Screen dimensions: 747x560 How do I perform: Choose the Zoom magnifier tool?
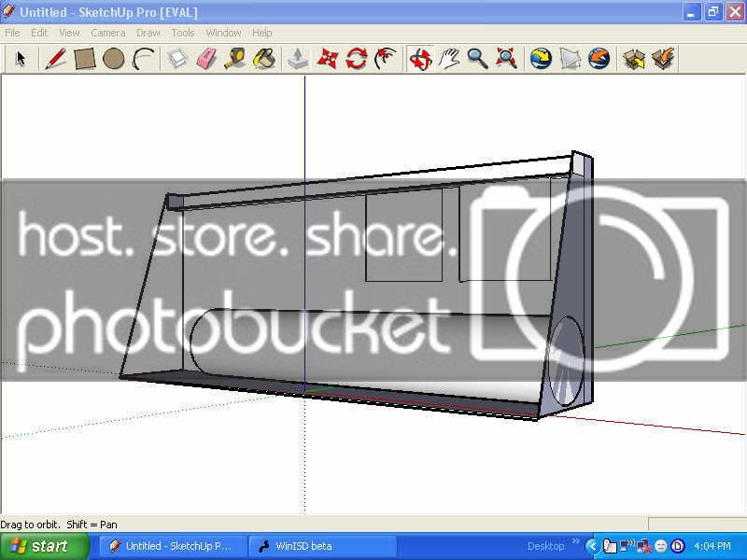pos(477,59)
